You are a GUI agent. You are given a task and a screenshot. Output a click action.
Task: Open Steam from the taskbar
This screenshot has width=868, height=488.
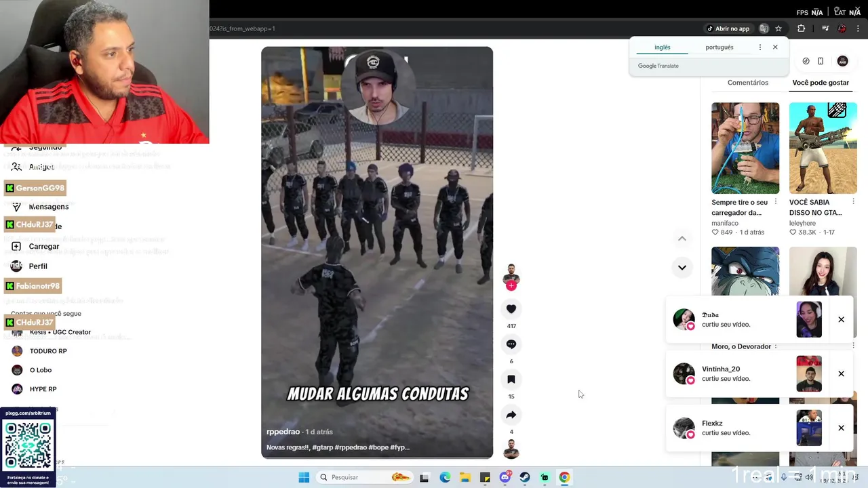(x=525, y=477)
